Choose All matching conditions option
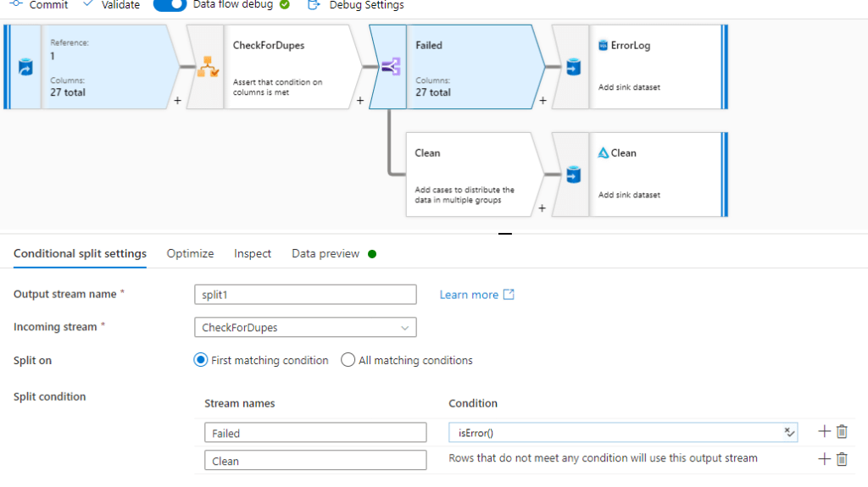Image resolution: width=868 pixels, height=487 pixels. pos(348,360)
